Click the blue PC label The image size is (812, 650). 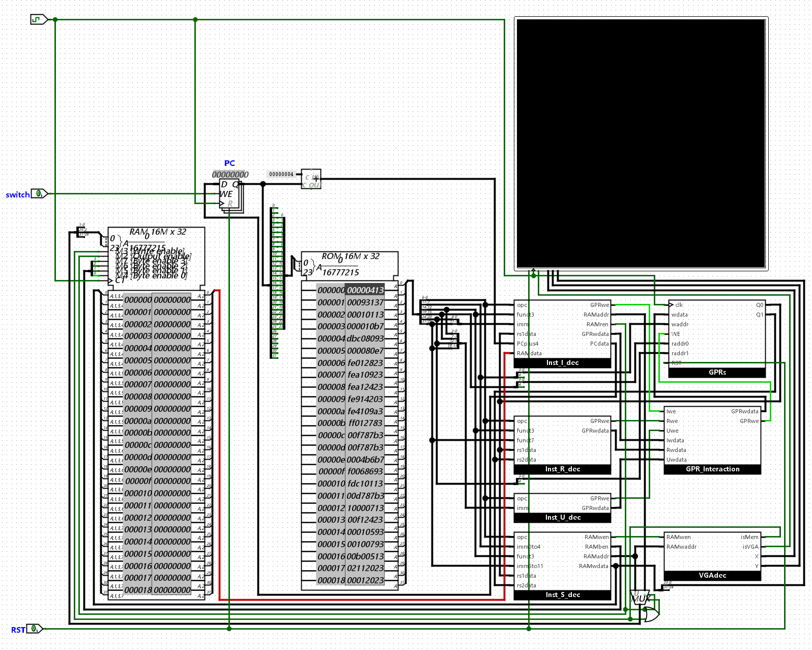click(x=229, y=163)
